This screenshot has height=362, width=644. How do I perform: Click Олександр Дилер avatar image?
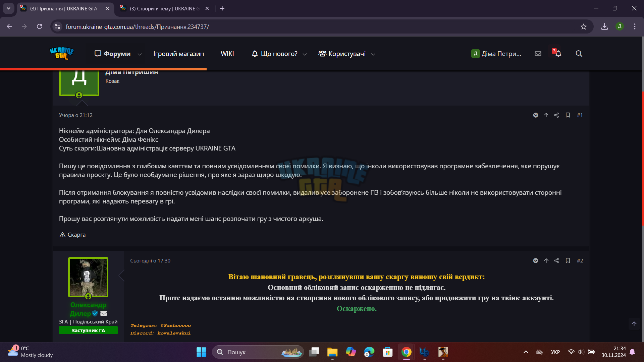[x=88, y=277]
